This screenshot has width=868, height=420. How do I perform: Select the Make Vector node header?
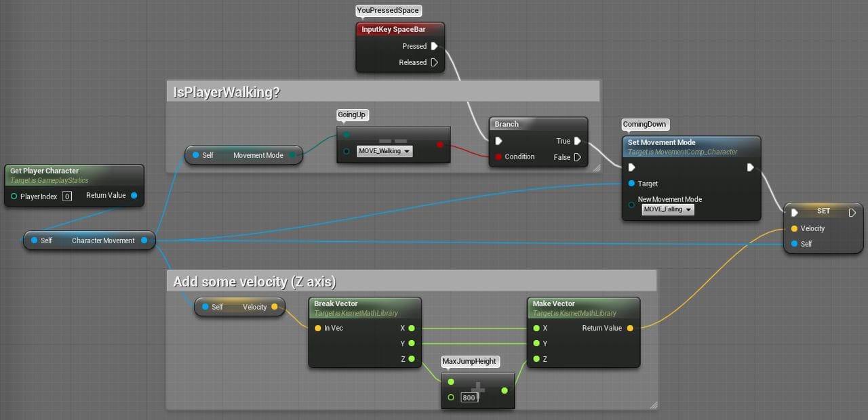tap(583, 308)
